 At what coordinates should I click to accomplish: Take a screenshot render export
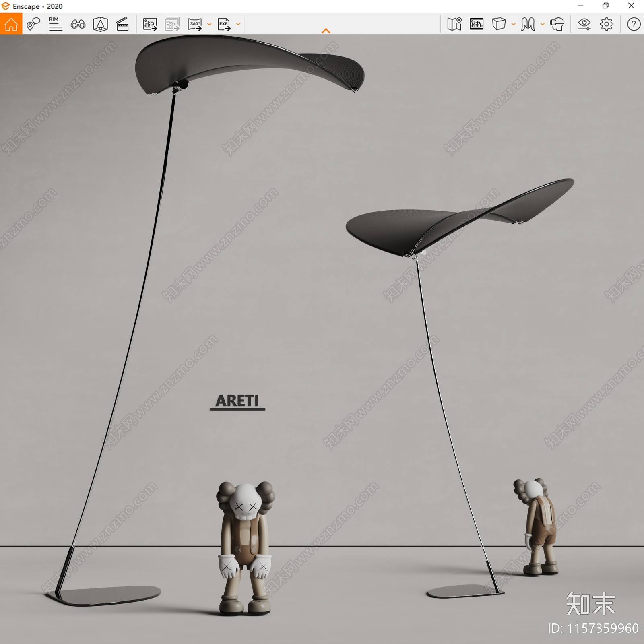[150, 24]
